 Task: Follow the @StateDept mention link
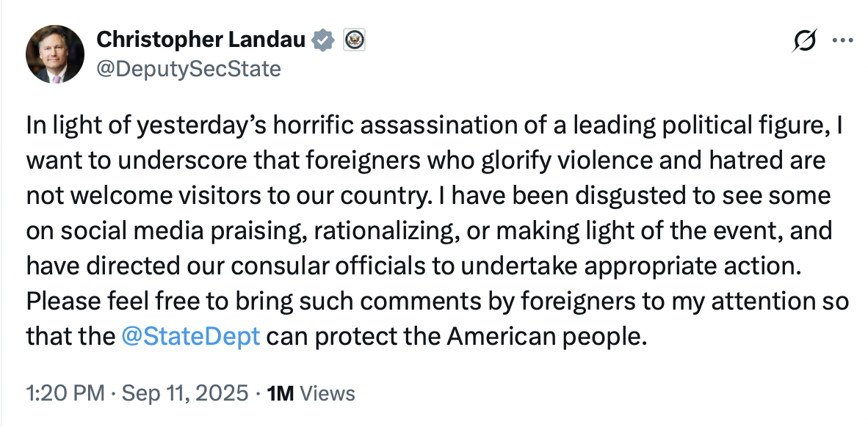[192, 337]
